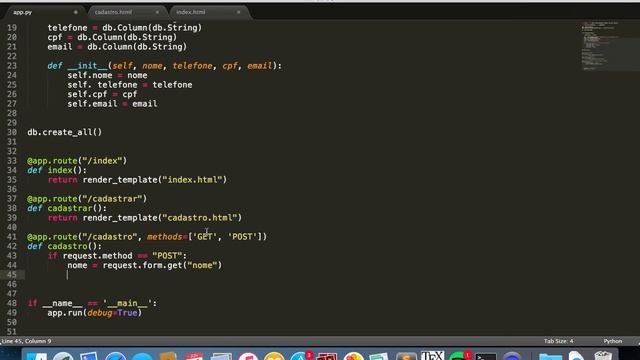Click 'self.cpf = cpf' on line 26
Image resolution: width=640 pixels, height=360 pixels.
102,94
